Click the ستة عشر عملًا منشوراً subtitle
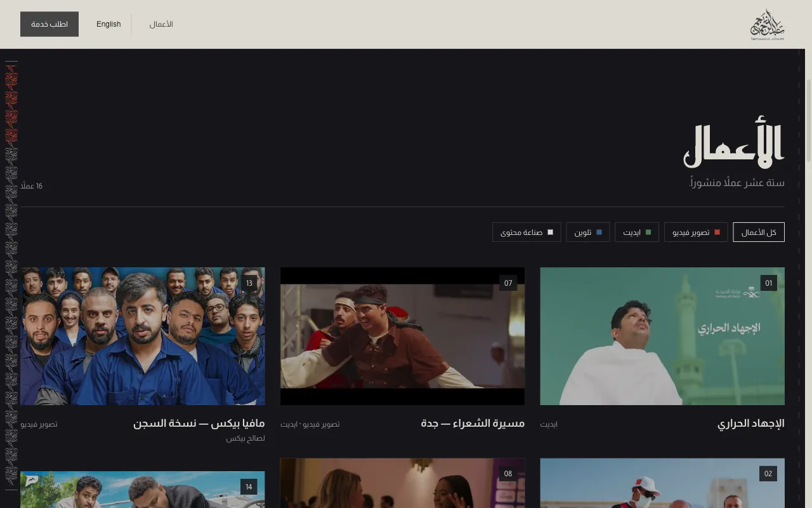Screen dimensions: 812x508 (737, 183)
